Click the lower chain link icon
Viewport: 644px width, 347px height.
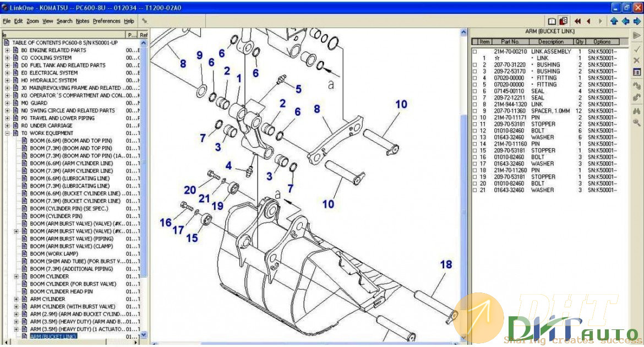coord(637,98)
